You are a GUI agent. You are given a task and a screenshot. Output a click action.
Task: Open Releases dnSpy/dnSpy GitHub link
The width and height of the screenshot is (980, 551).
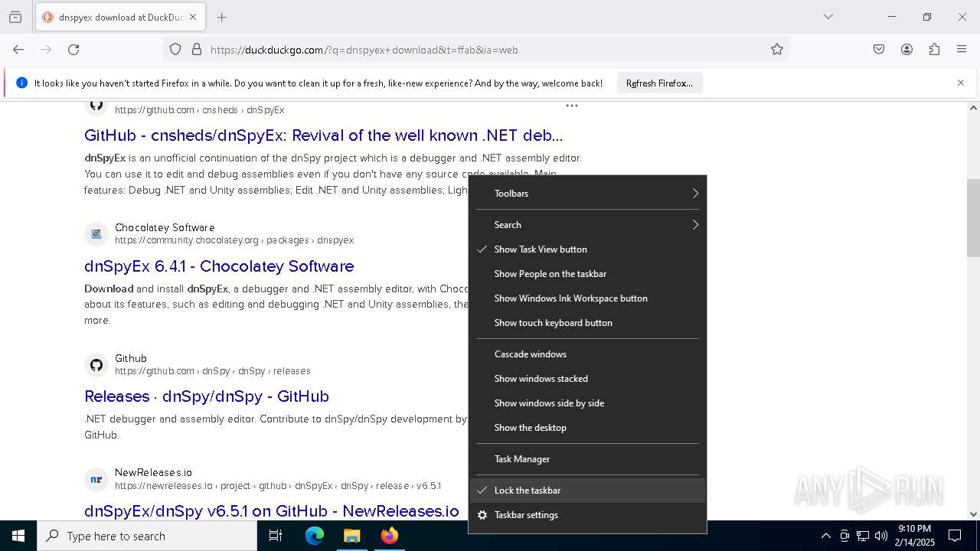click(207, 396)
